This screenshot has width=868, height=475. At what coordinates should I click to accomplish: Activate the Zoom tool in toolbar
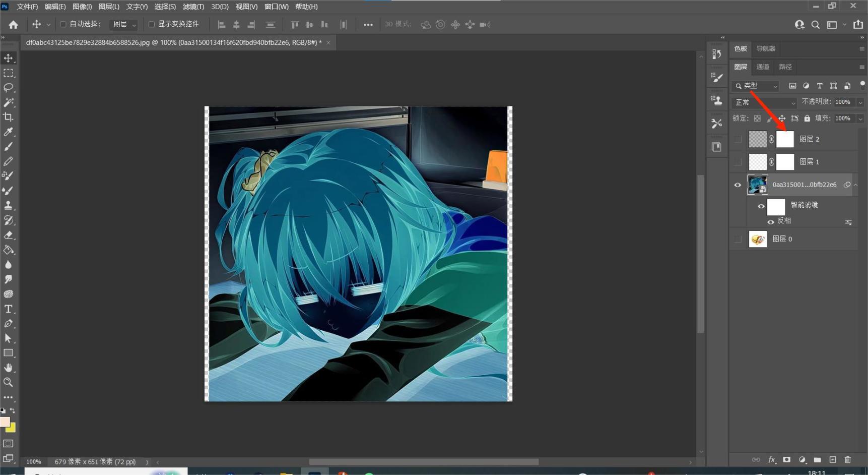click(x=9, y=383)
